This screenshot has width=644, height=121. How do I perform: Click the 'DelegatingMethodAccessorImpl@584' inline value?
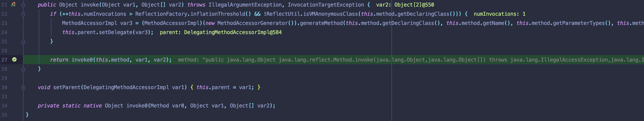click(x=233, y=32)
